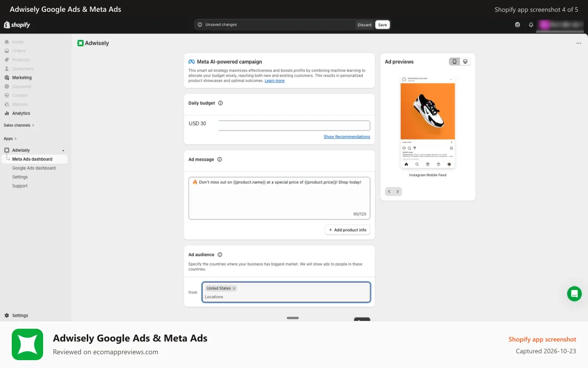
Task: Click the daily budget input field
Action: tap(294, 126)
